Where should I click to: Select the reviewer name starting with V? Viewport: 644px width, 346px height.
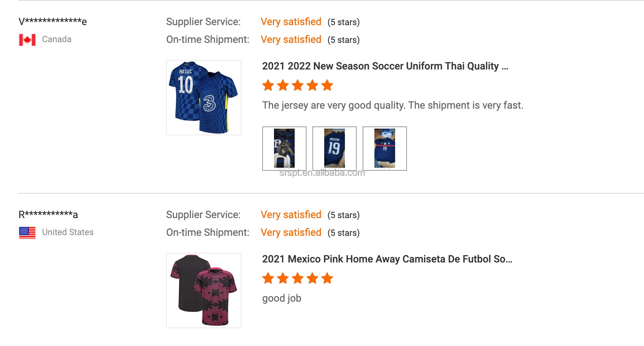point(53,21)
